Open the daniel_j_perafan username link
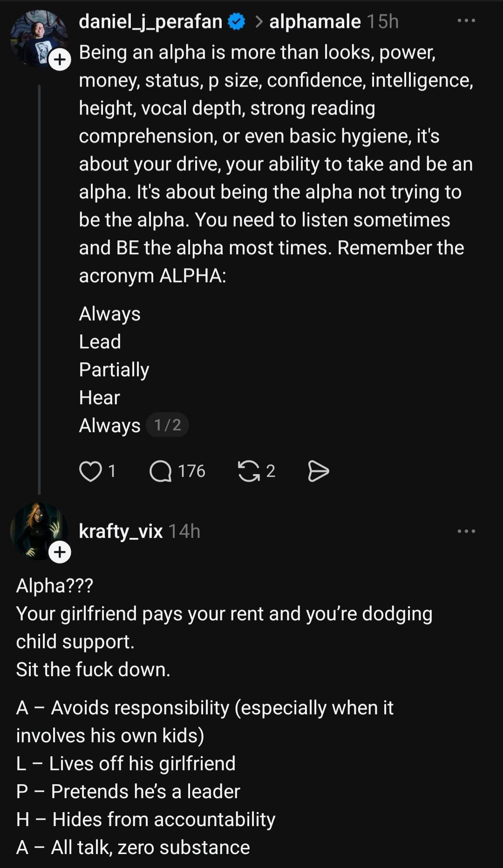The height and width of the screenshot is (868, 503). point(150,21)
